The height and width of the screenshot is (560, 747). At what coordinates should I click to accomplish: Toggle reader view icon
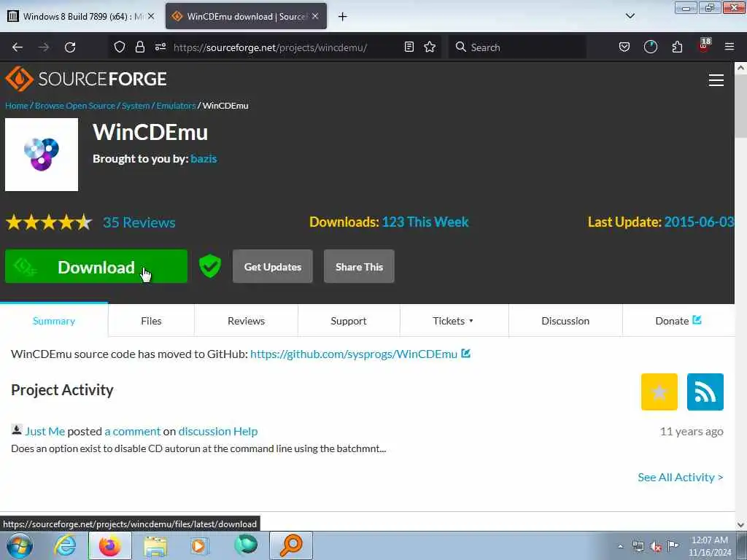(409, 47)
